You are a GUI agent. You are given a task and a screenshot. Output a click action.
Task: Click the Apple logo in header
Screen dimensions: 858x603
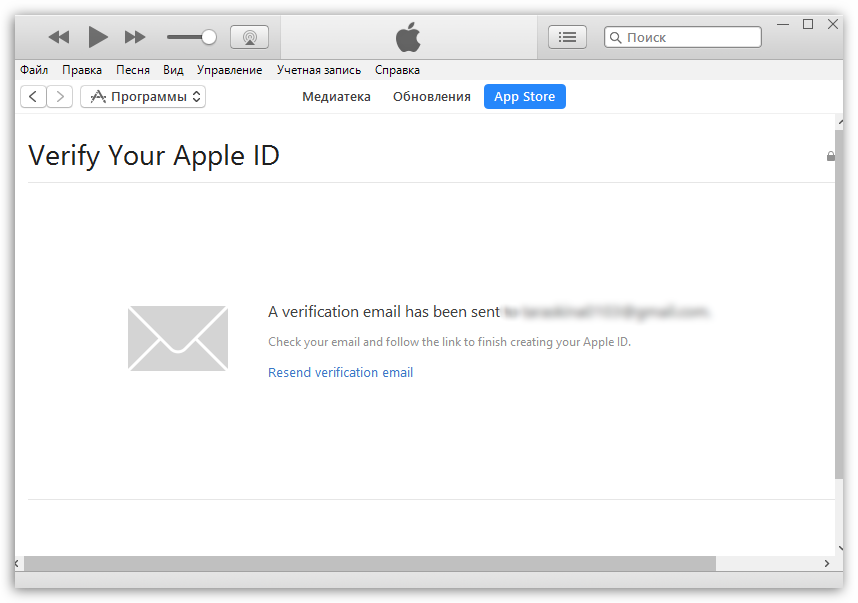pyautogui.click(x=408, y=38)
